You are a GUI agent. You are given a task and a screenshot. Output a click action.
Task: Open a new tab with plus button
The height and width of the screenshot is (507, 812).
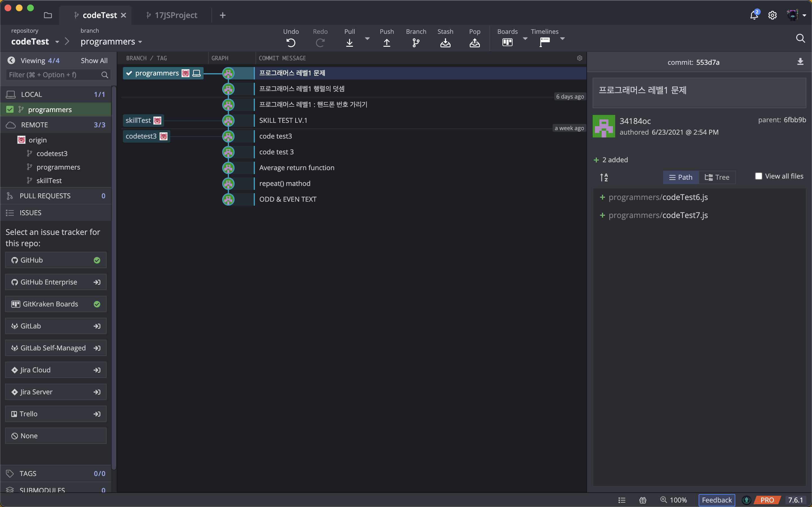pyautogui.click(x=222, y=15)
